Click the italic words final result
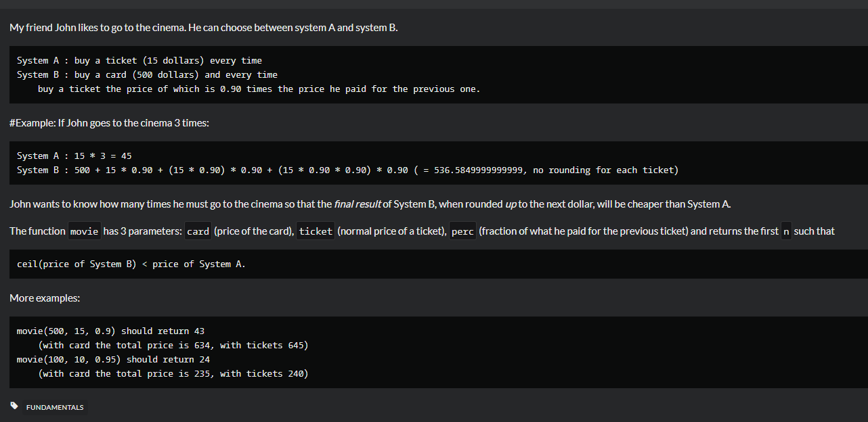Image resolution: width=868 pixels, height=422 pixels. (x=358, y=204)
